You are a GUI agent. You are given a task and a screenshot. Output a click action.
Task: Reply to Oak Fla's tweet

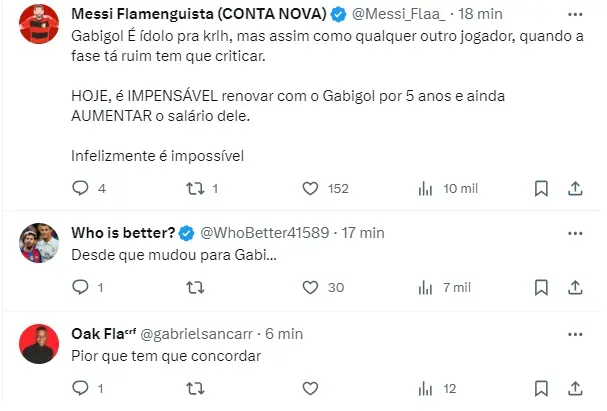[x=82, y=388]
